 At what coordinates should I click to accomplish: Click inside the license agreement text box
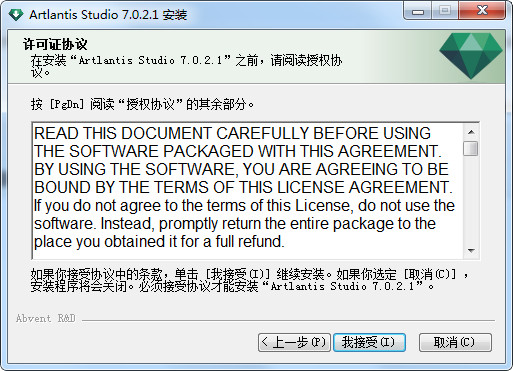coord(248,191)
